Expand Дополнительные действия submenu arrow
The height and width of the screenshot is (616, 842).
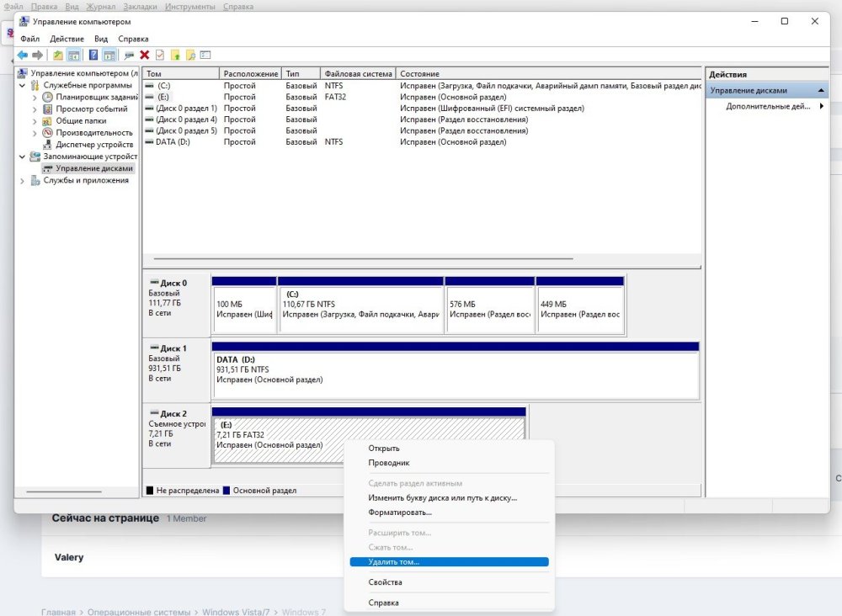822,107
